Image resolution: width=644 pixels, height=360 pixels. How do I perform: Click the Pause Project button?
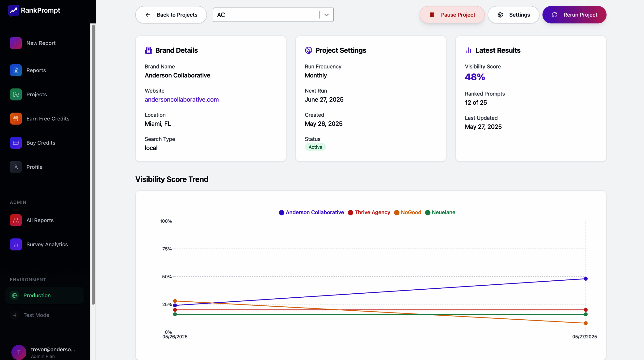pyautogui.click(x=452, y=15)
